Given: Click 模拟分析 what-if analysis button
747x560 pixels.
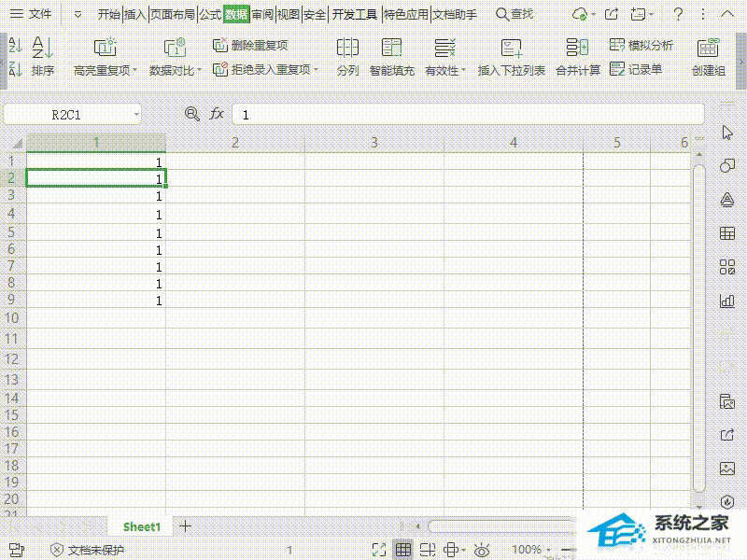Looking at the screenshot, I should (x=641, y=45).
